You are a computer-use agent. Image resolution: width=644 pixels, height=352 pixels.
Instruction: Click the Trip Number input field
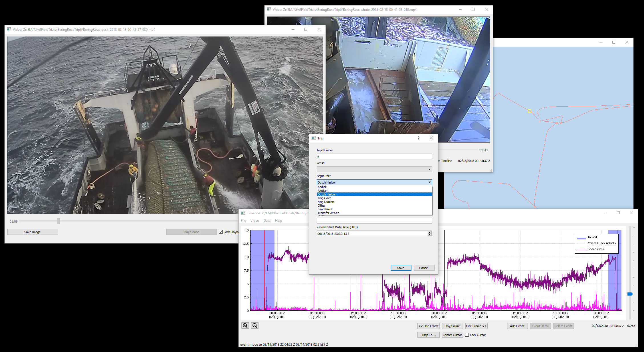[x=374, y=156]
